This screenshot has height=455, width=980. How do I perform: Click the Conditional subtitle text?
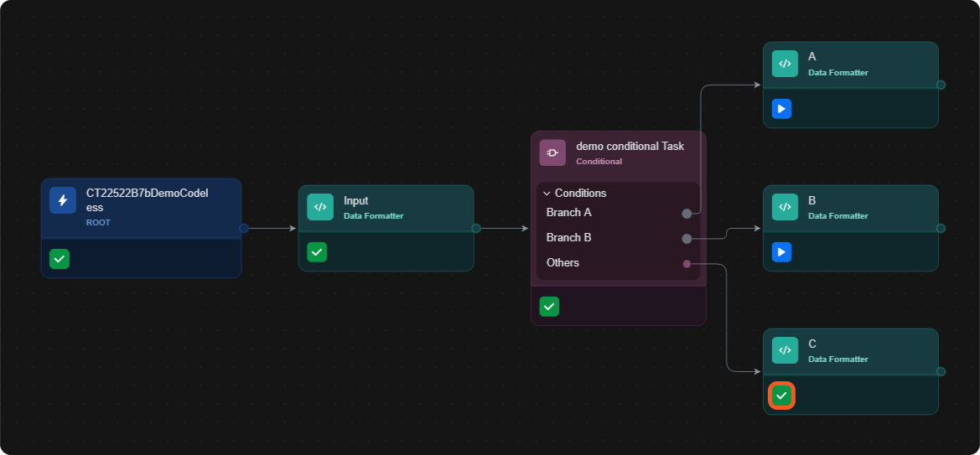[x=599, y=161]
